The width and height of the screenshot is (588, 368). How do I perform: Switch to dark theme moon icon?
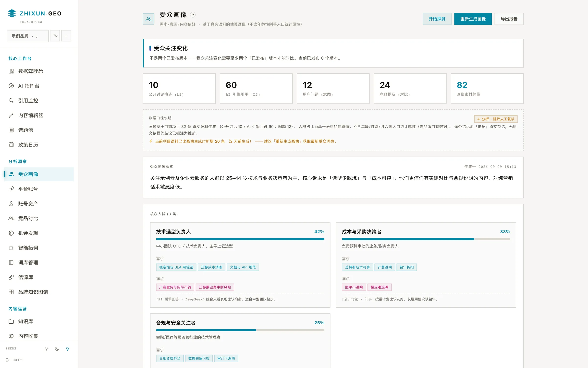[x=57, y=349]
